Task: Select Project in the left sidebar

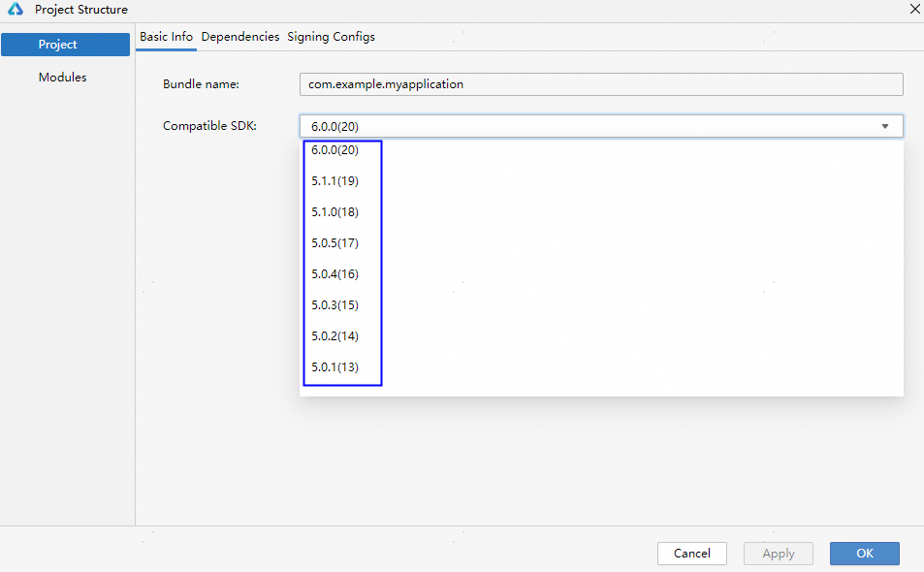Action: [x=65, y=45]
